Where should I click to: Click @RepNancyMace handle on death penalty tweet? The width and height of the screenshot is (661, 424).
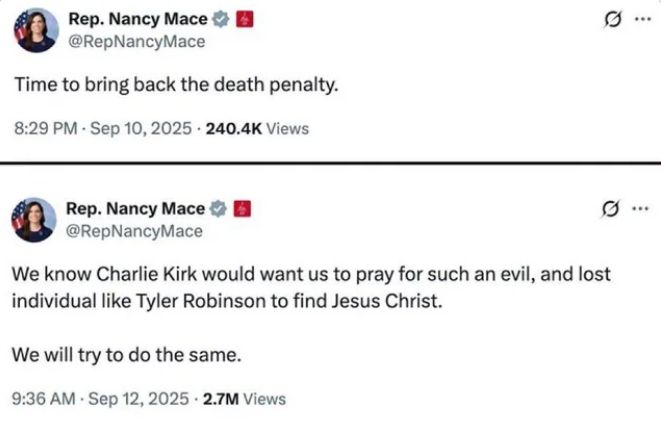pos(136,41)
